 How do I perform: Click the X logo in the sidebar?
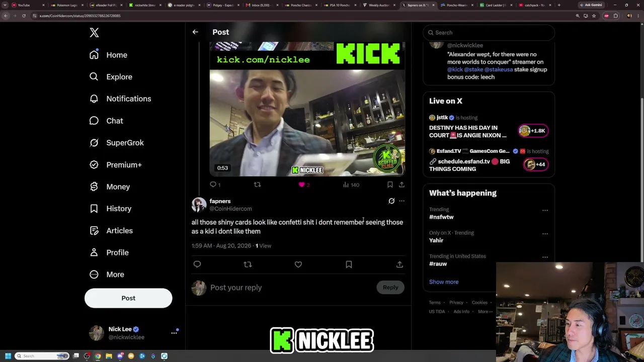point(94,33)
